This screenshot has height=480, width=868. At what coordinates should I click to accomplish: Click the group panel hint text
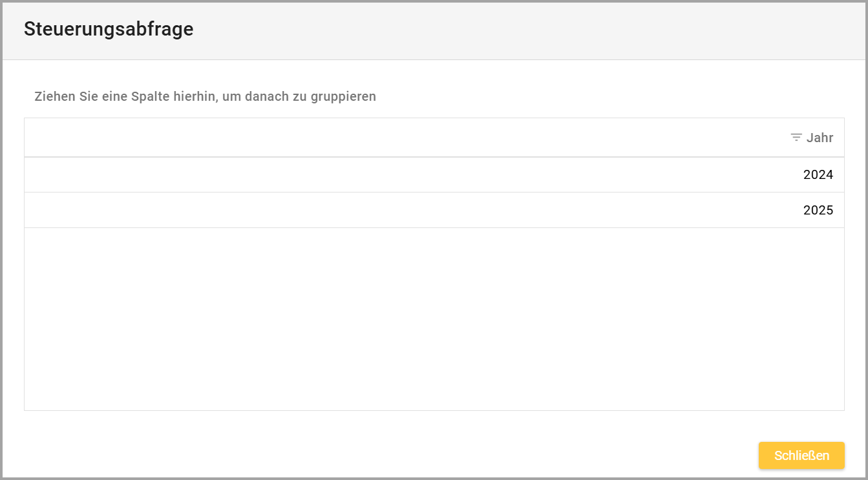tap(205, 97)
